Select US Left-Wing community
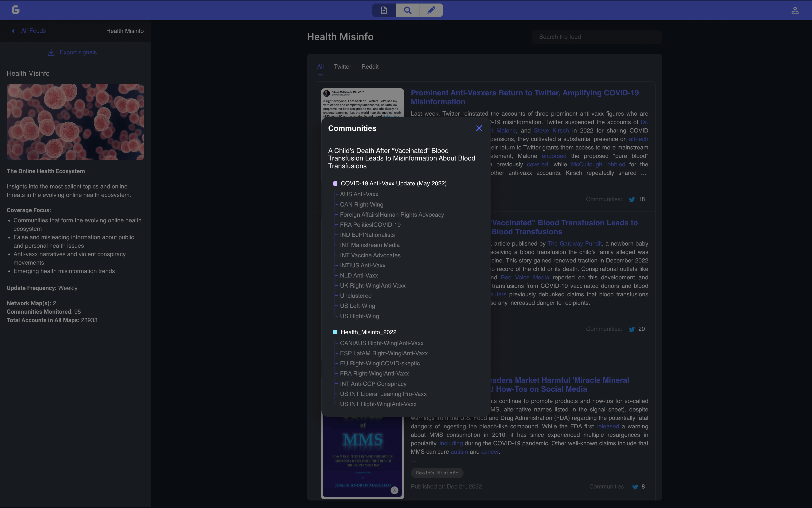Image resolution: width=812 pixels, height=508 pixels. [x=357, y=306]
